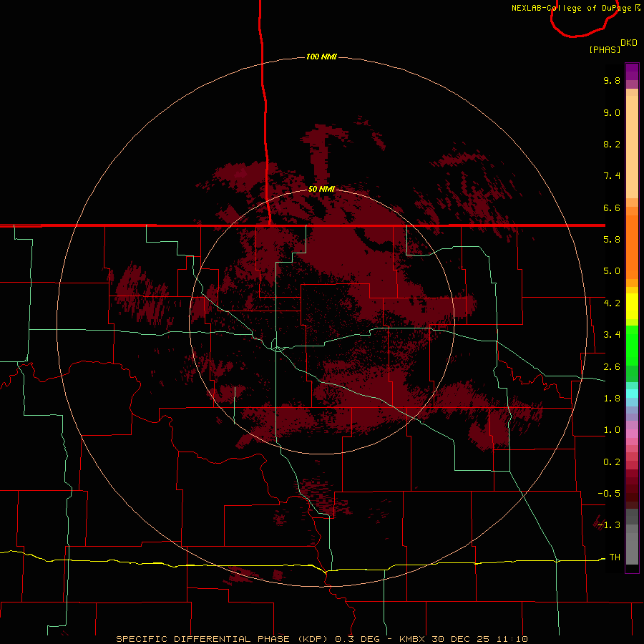This screenshot has width=644, height=644.
Task: Click the -0.5 scale value
Action: pos(609,494)
